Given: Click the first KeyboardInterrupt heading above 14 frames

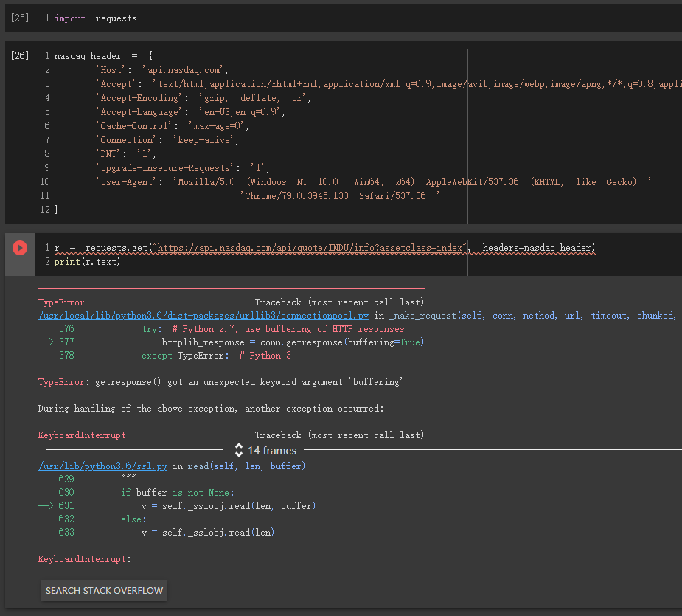Looking at the screenshot, I should point(82,435).
